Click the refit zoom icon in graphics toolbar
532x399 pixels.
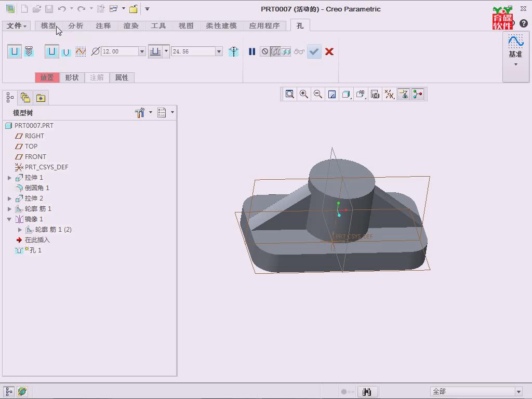click(290, 95)
